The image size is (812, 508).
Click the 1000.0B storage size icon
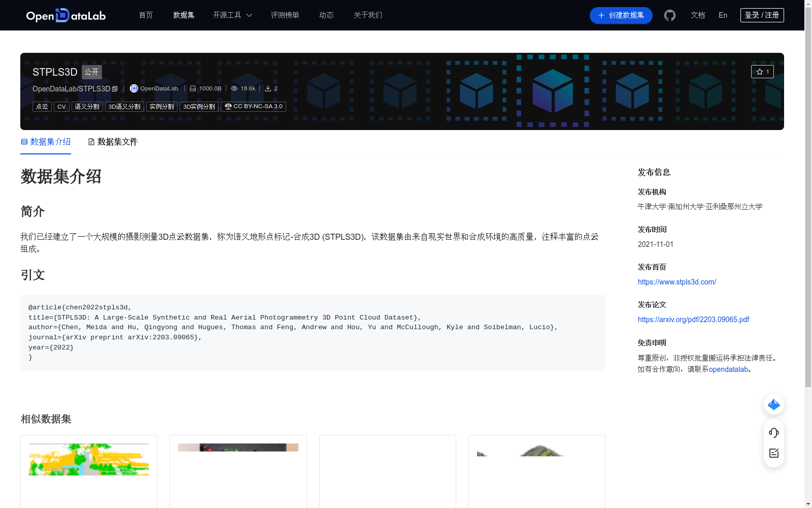(x=193, y=88)
